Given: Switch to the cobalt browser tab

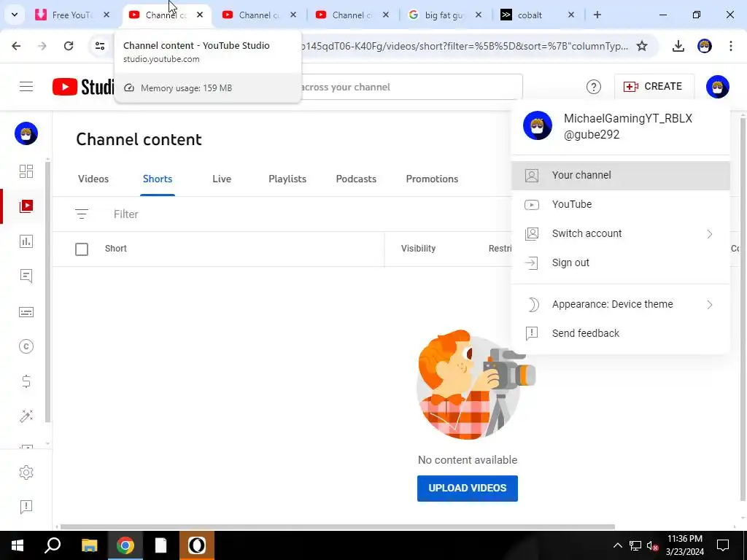Looking at the screenshot, I should 530,15.
